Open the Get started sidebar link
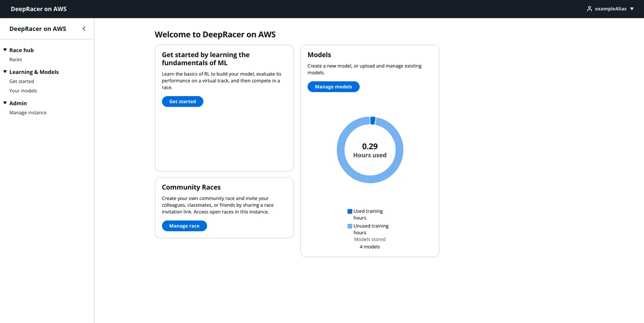 coord(22,81)
